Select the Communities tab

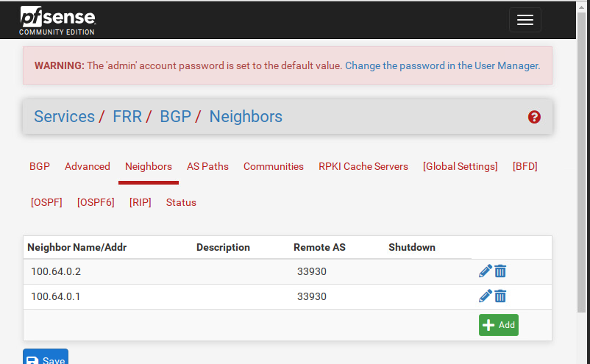(x=274, y=166)
